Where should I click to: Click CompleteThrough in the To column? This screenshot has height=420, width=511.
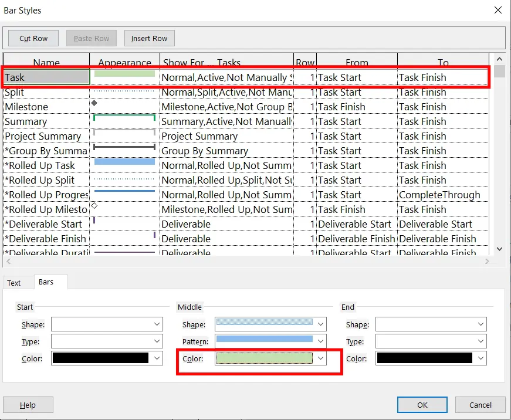[x=439, y=195]
